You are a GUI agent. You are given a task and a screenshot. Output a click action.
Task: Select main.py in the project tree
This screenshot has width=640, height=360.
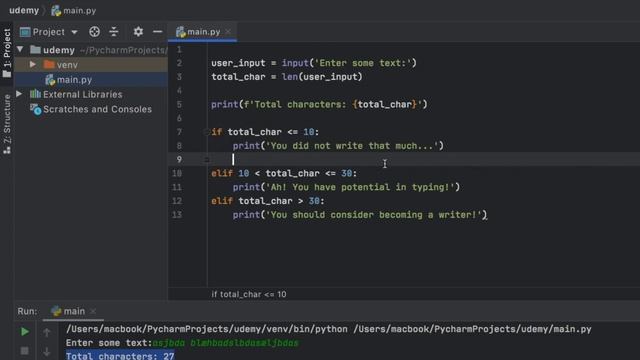74,80
